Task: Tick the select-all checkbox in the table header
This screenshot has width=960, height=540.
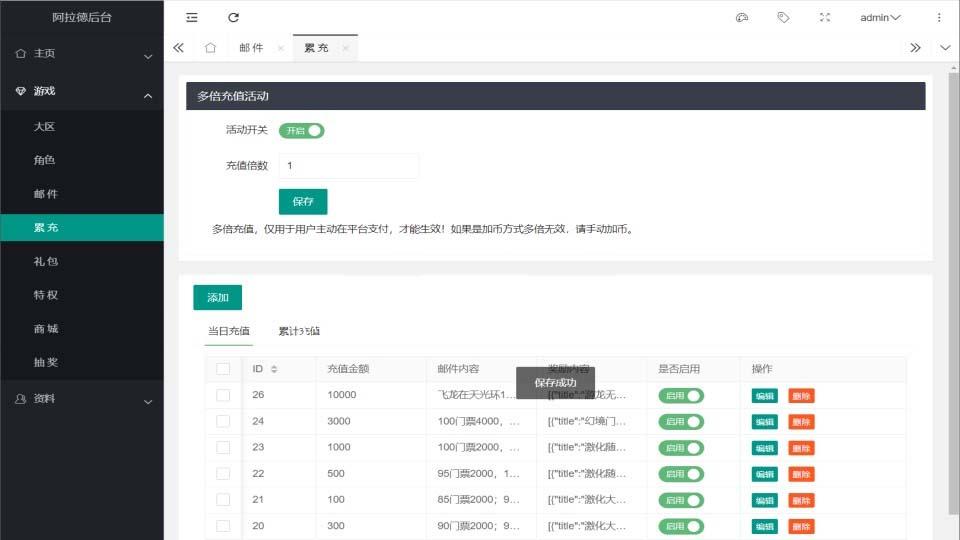Action: (x=223, y=369)
